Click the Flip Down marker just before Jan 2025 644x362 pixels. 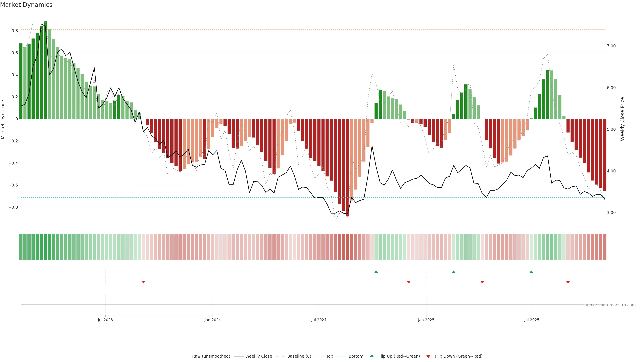point(409,282)
